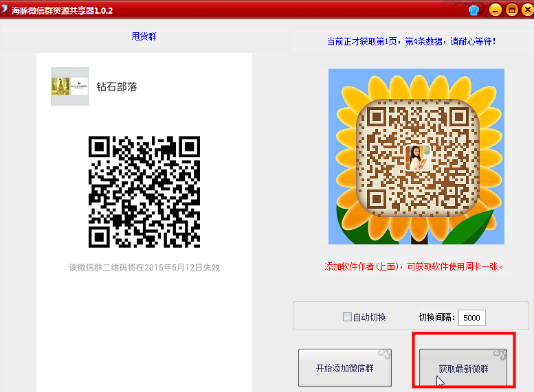Screen dimensions: 534x392
Task: Click the 开始添加微信群 button
Action: click(345, 368)
